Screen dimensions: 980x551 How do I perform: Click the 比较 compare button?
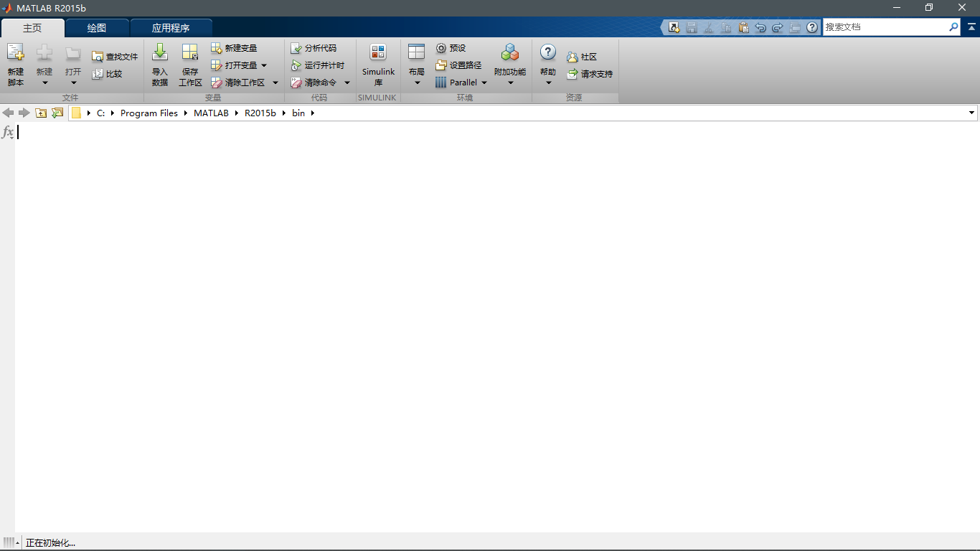(x=107, y=74)
